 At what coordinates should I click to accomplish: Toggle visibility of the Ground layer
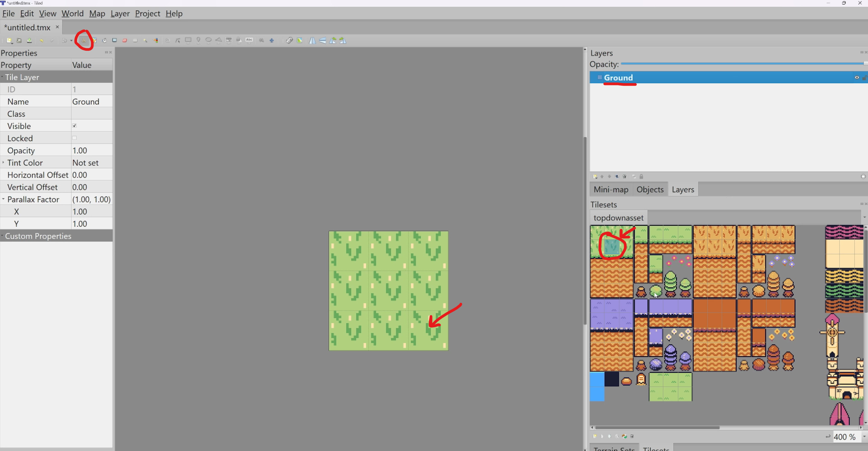tap(856, 78)
